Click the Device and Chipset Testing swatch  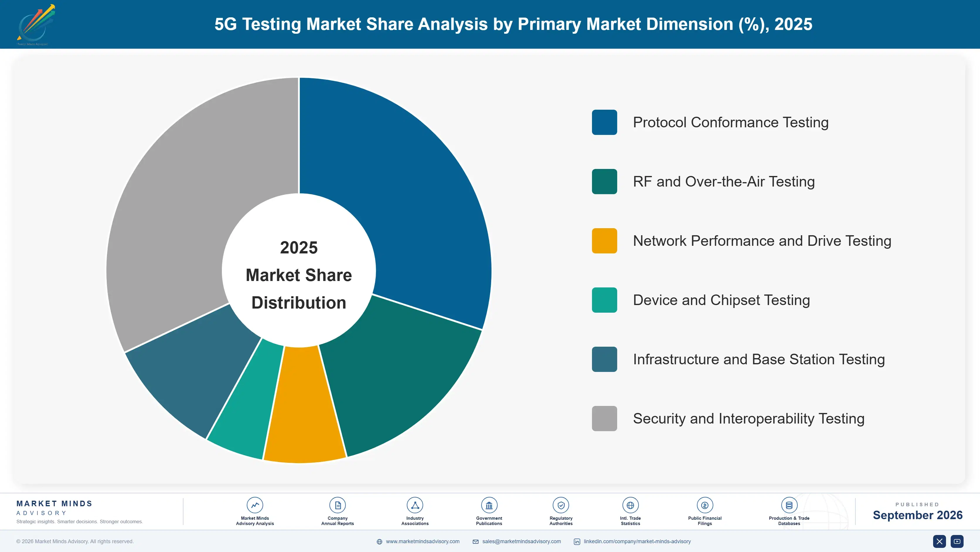(604, 300)
